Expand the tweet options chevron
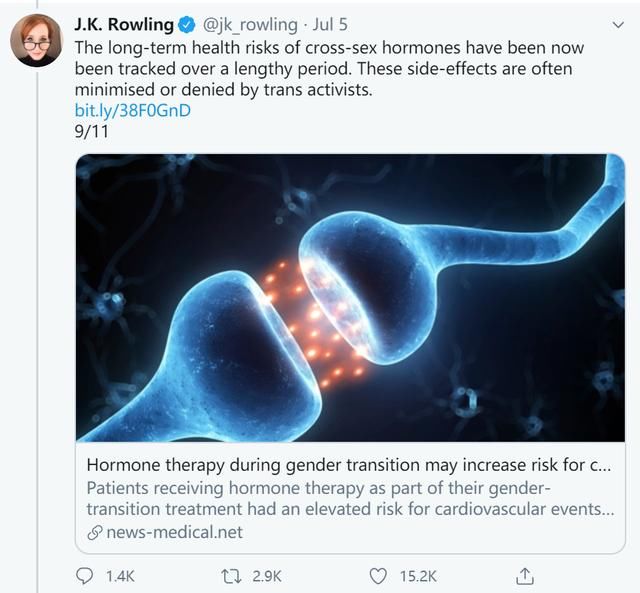Image resolution: width=640 pixels, height=593 pixels. (616, 24)
